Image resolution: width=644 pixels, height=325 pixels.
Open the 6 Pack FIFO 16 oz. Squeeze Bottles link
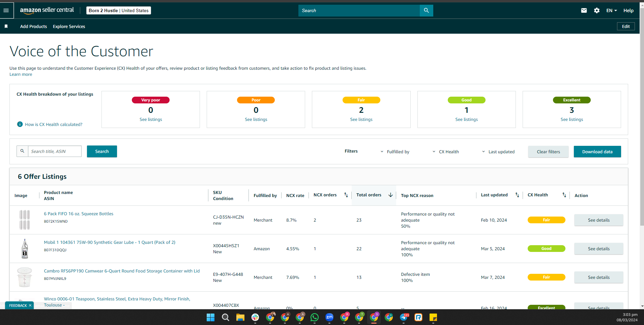[x=79, y=214]
